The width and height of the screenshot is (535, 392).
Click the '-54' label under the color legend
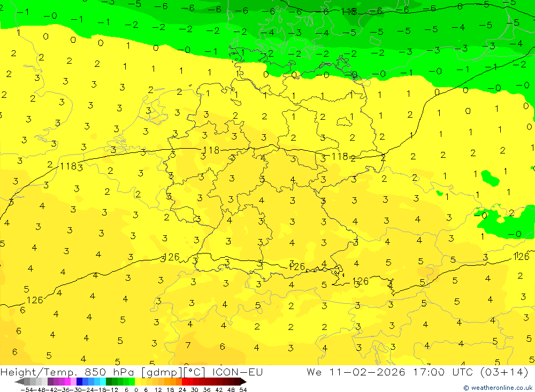pyautogui.click(x=27, y=390)
